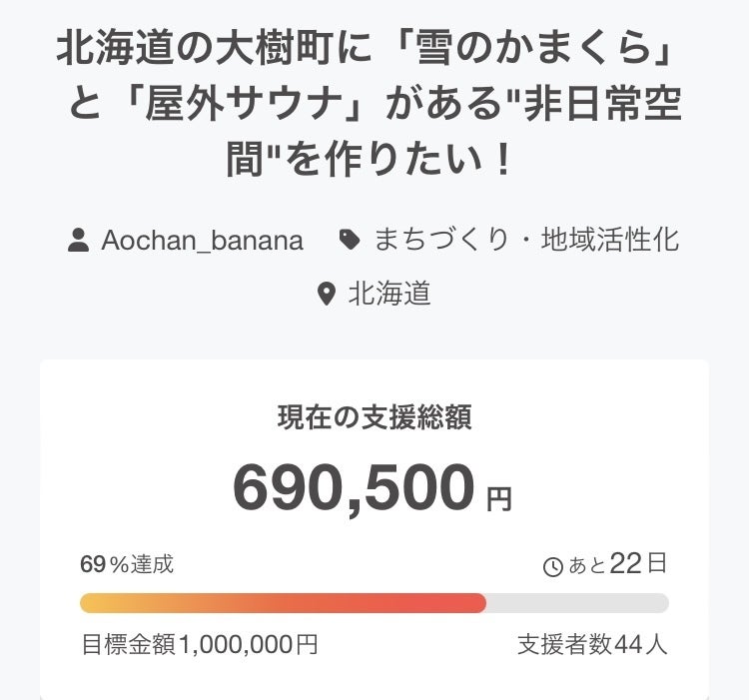Select the 69%達成 status text
The width and height of the screenshot is (749, 700).
pos(127,565)
